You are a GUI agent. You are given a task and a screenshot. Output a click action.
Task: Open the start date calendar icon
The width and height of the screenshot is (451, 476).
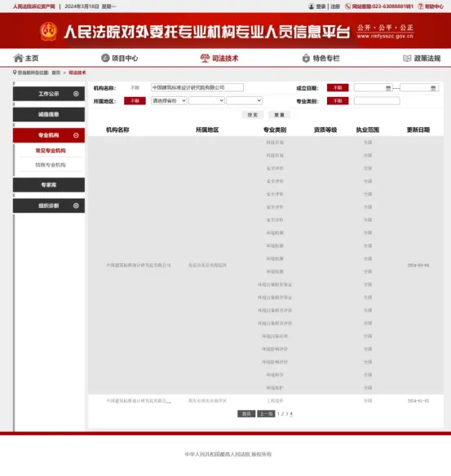pyautogui.click(x=388, y=88)
